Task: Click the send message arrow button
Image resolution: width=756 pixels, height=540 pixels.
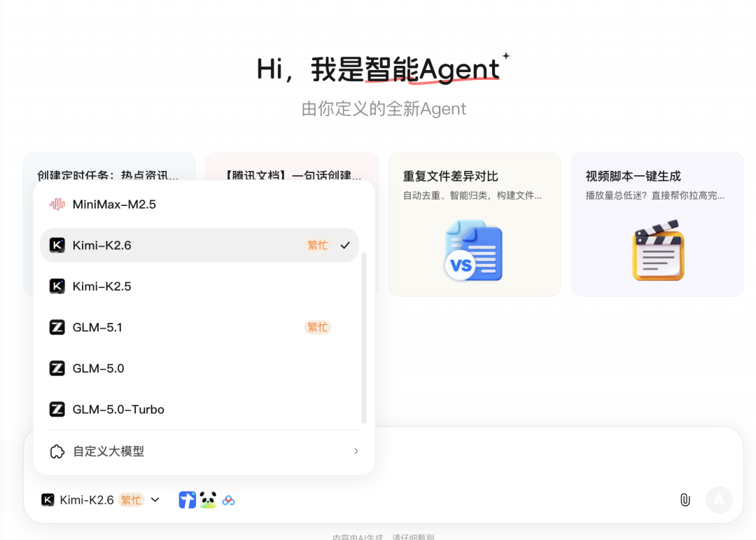Action: (x=720, y=499)
